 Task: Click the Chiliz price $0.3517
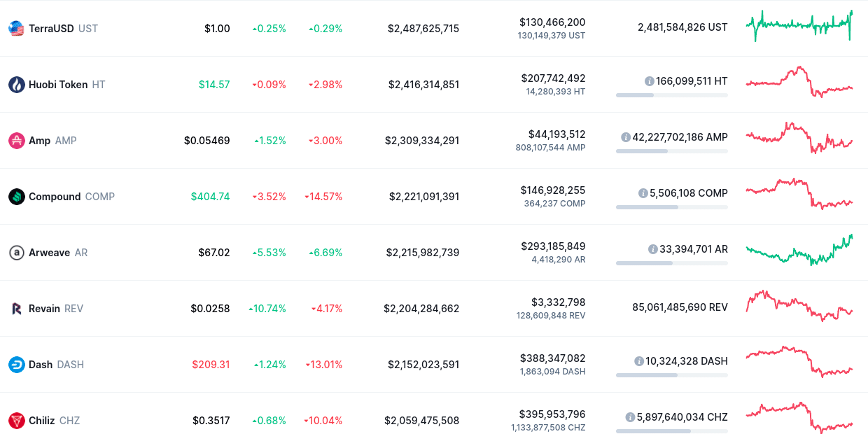tap(211, 421)
